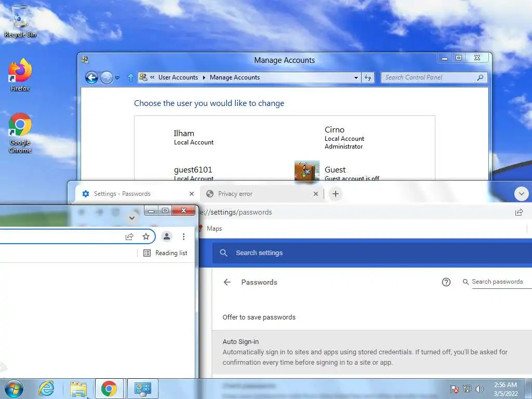The height and width of the screenshot is (399, 532).
Task: Go up one level in Control Panel
Action: 130,78
